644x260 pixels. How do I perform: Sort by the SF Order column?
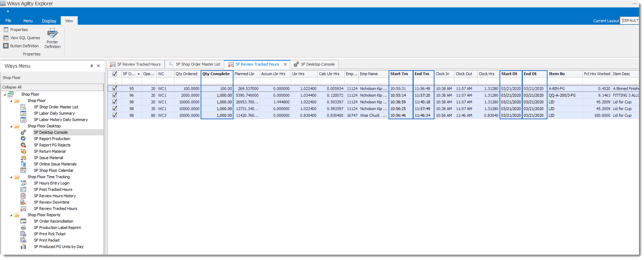131,74
